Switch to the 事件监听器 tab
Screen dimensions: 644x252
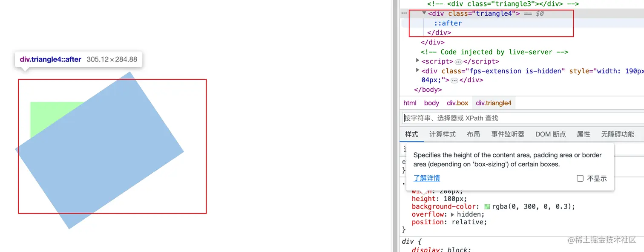click(x=508, y=134)
